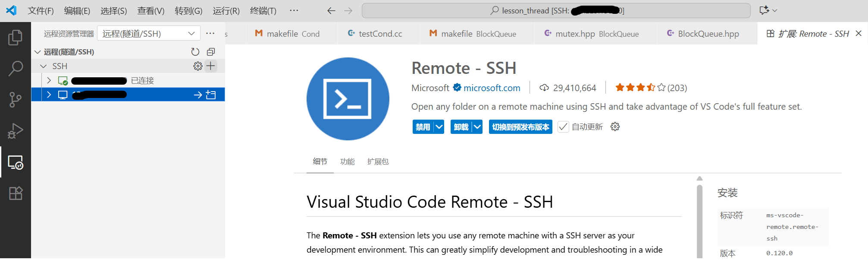Click the lesson_thread command center search box
868x263 pixels.
point(556,11)
